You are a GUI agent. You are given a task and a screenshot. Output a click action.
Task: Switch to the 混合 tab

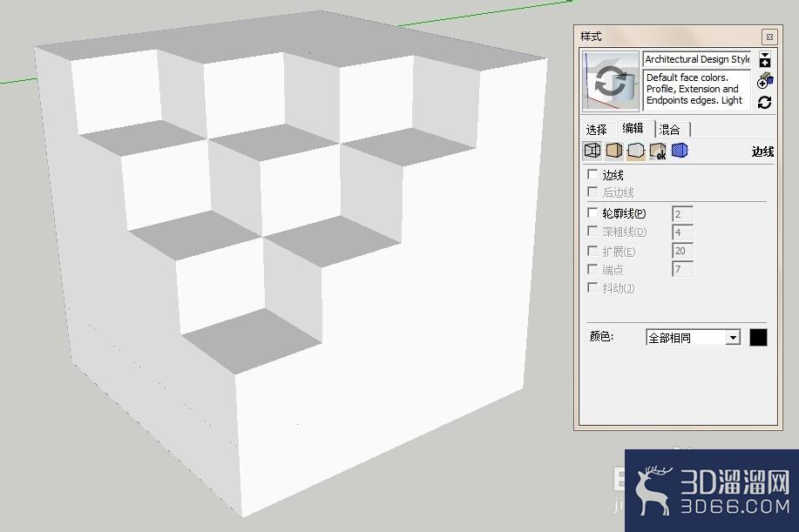[x=671, y=130]
